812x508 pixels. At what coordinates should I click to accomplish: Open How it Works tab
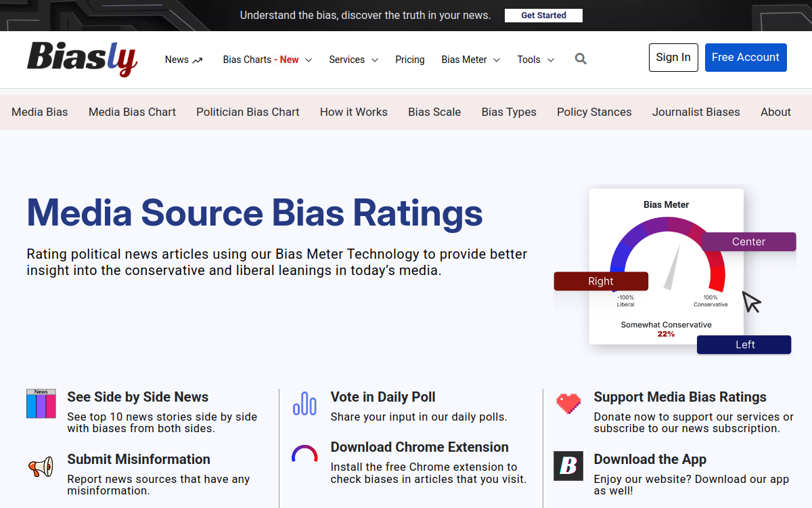[354, 112]
